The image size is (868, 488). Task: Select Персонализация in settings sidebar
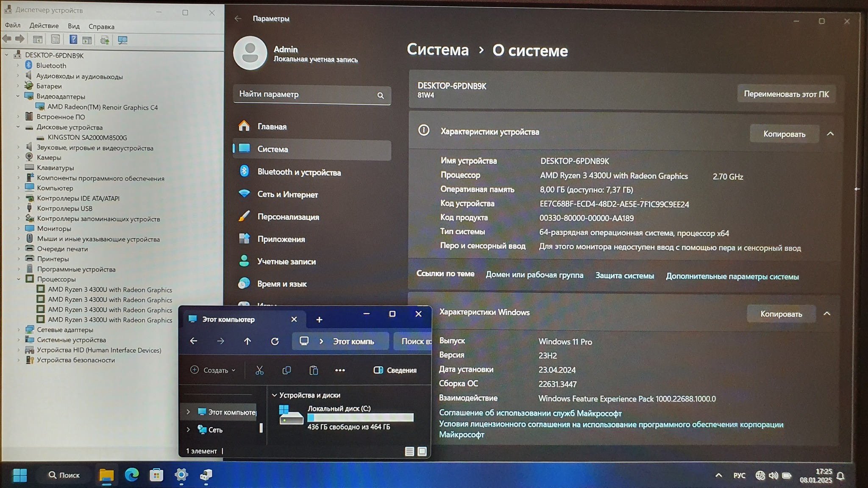[x=288, y=217]
